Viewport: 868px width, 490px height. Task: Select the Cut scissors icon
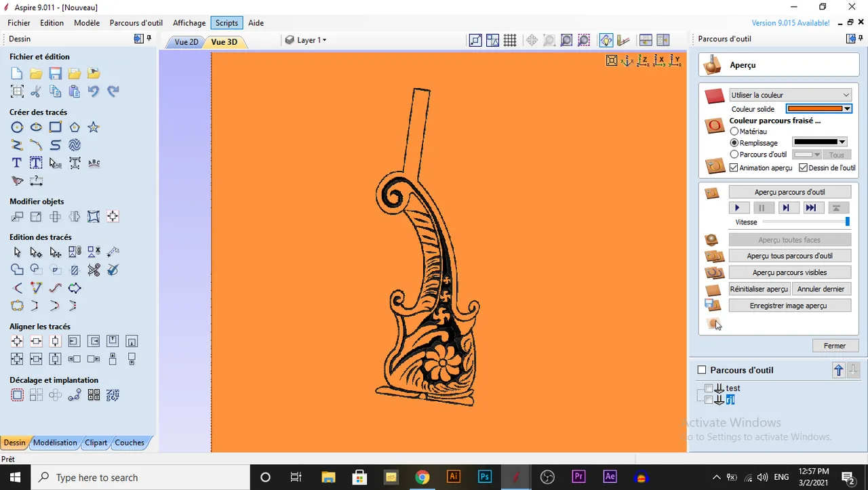(36, 91)
